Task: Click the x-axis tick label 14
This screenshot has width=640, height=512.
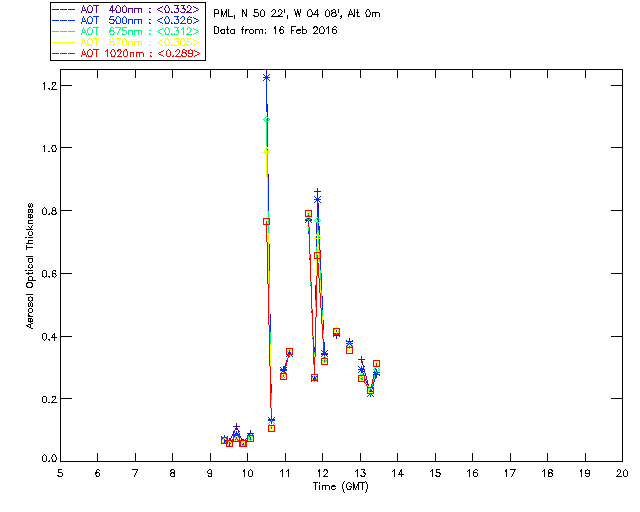Action: 398,473
